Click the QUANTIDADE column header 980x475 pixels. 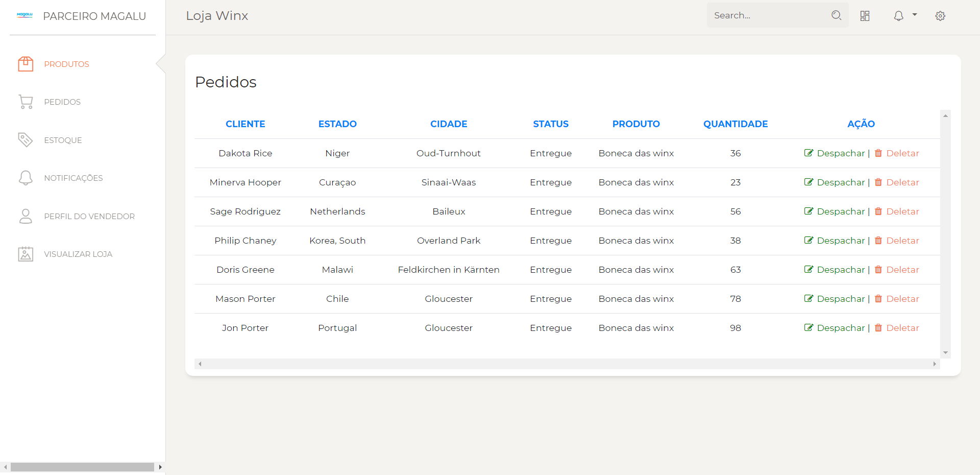pos(736,124)
